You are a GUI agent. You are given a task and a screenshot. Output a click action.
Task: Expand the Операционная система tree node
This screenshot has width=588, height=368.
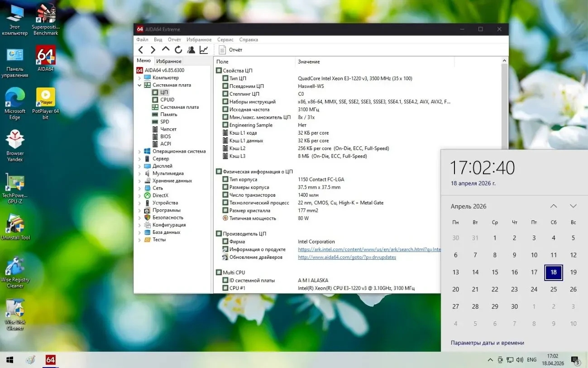coord(139,151)
